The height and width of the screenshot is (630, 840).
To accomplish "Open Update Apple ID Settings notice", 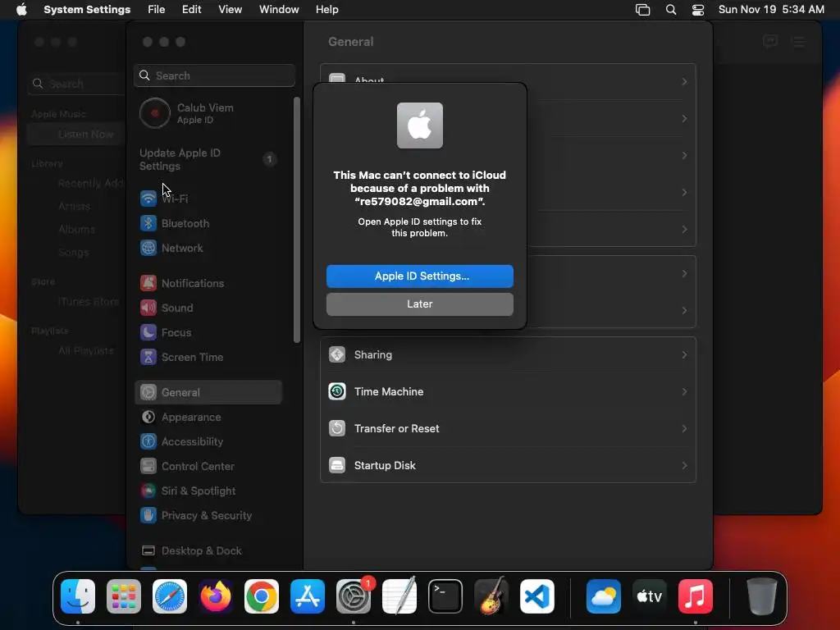I will pyautogui.click(x=208, y=159).
